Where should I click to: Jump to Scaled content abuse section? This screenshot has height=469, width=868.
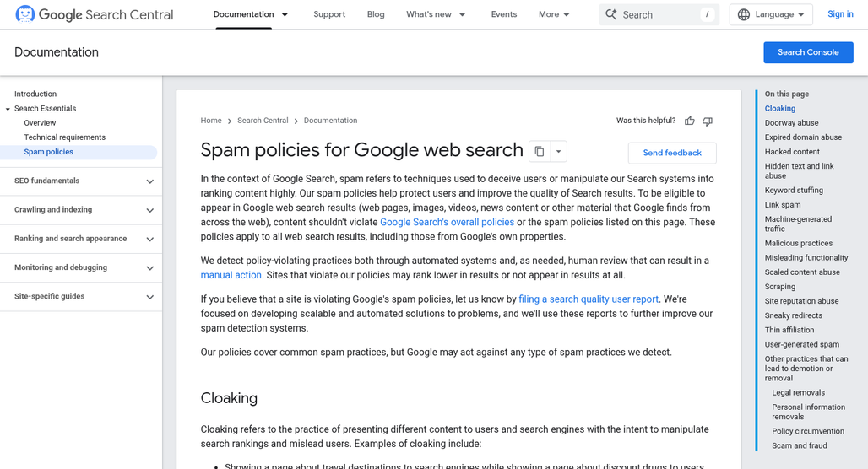[x=802, y=272]
